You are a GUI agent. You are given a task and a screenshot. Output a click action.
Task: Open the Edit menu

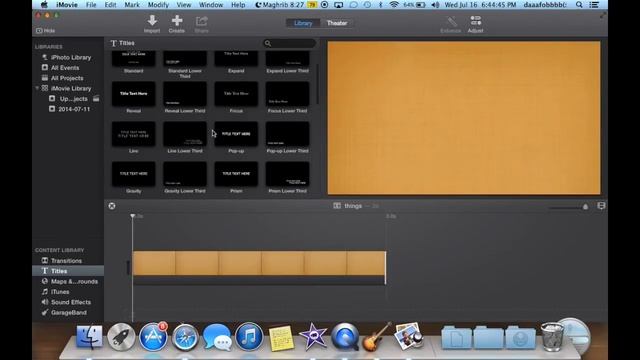click(x=110, y=5)
